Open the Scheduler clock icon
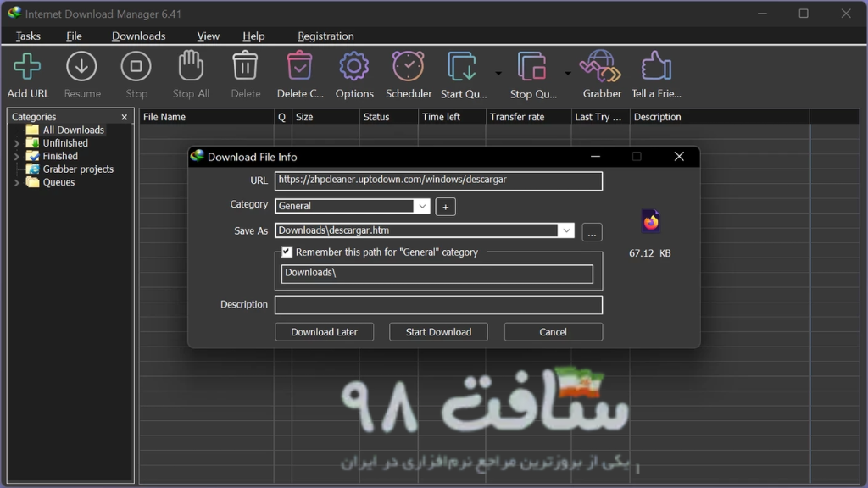Viewport: 868px width, 488px height. (x=408, y=66)
